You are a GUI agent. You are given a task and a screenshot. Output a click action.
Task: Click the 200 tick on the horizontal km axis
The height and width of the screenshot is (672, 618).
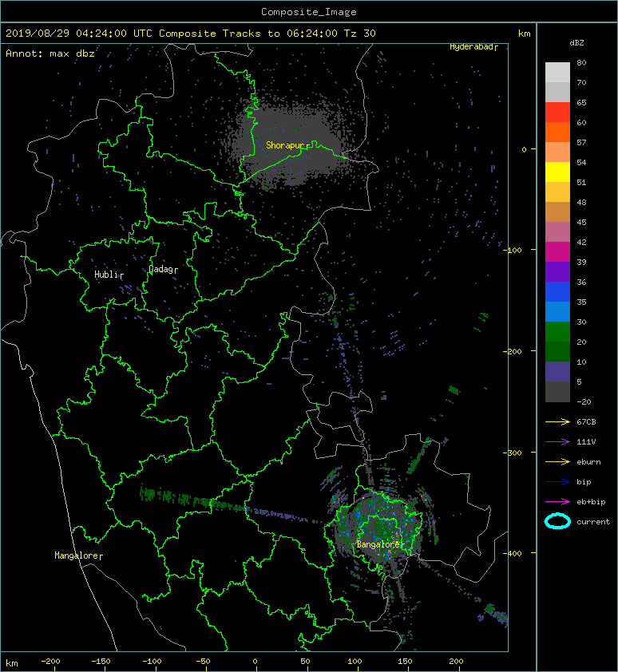pyautogui.click(x=456, y=662)
